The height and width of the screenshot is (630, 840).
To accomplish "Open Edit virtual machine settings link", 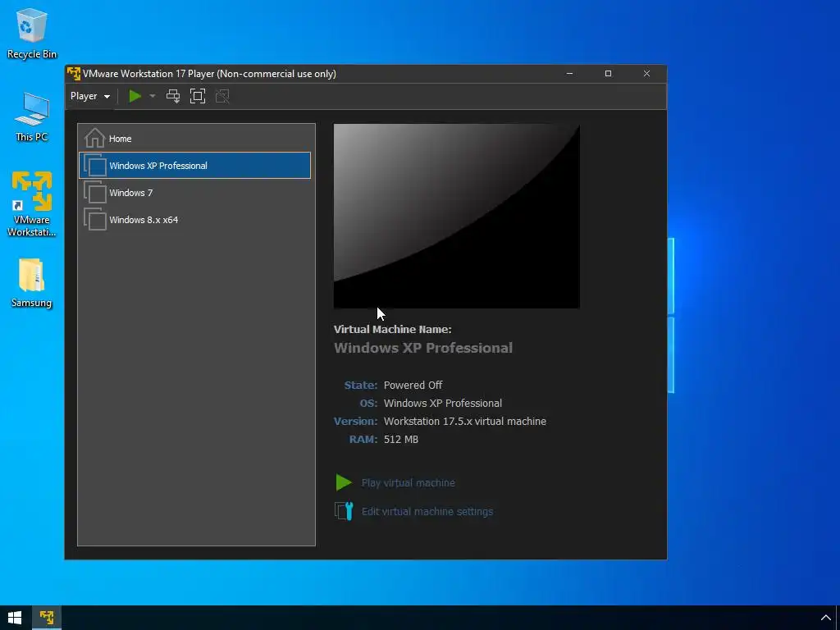I will point(427,512).
